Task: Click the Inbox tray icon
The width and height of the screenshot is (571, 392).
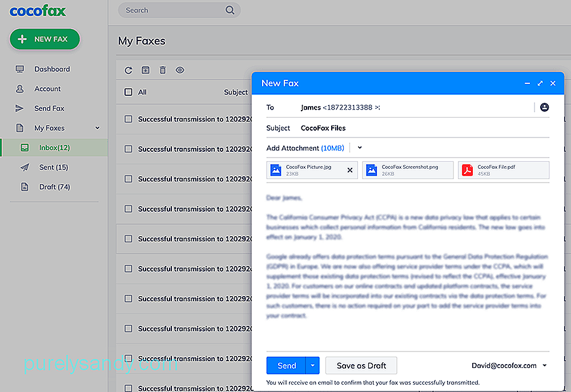Action: [x=25, y=147]
